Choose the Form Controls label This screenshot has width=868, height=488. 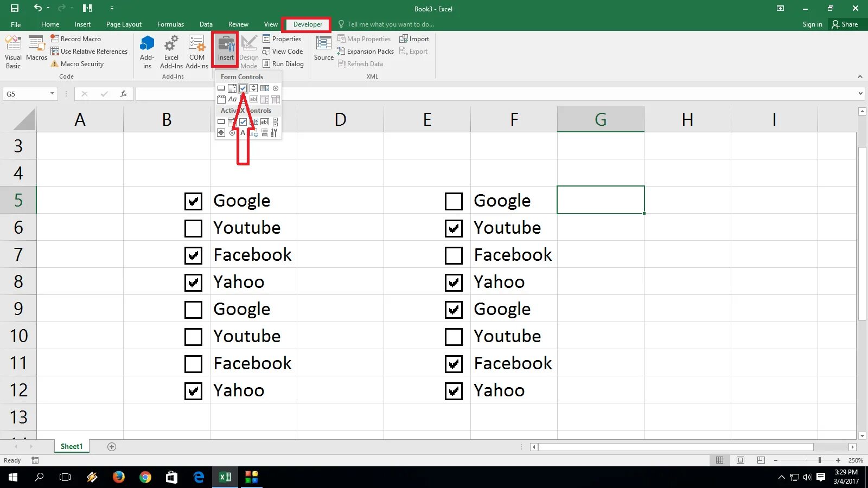pos(232,99)
